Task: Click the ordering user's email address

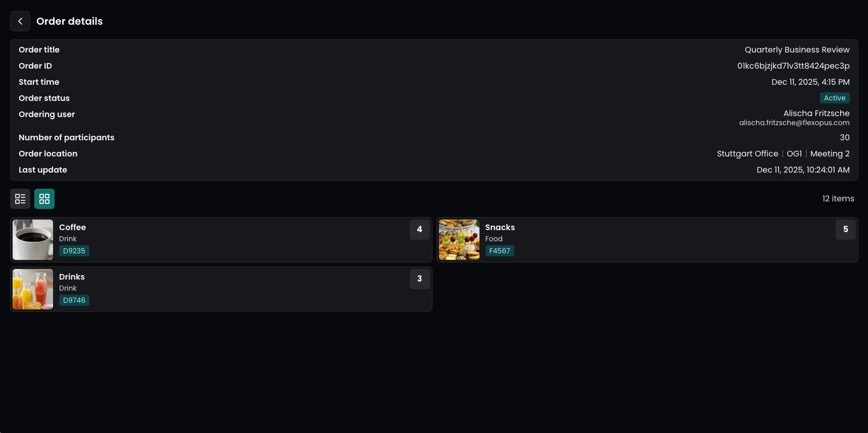Action: [794, 123]
